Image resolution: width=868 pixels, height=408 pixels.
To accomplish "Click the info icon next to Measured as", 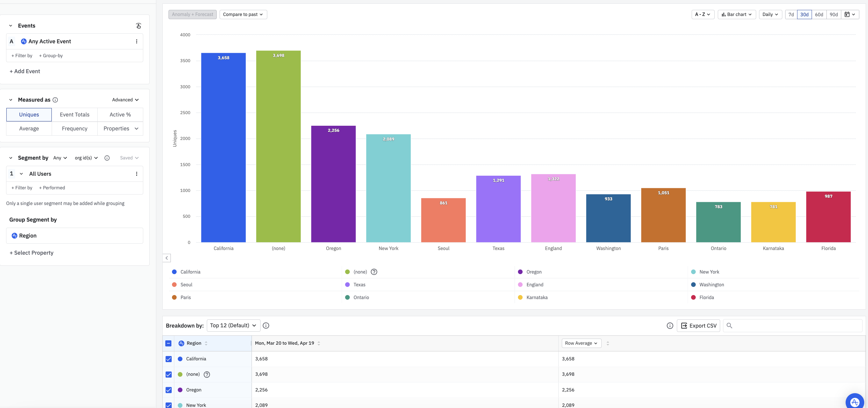I will (55, 100).
